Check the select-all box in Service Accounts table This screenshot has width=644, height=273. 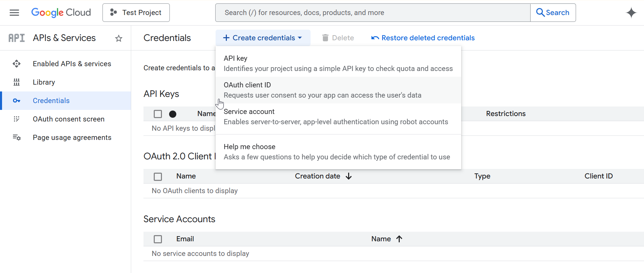(x=158, y=239)
